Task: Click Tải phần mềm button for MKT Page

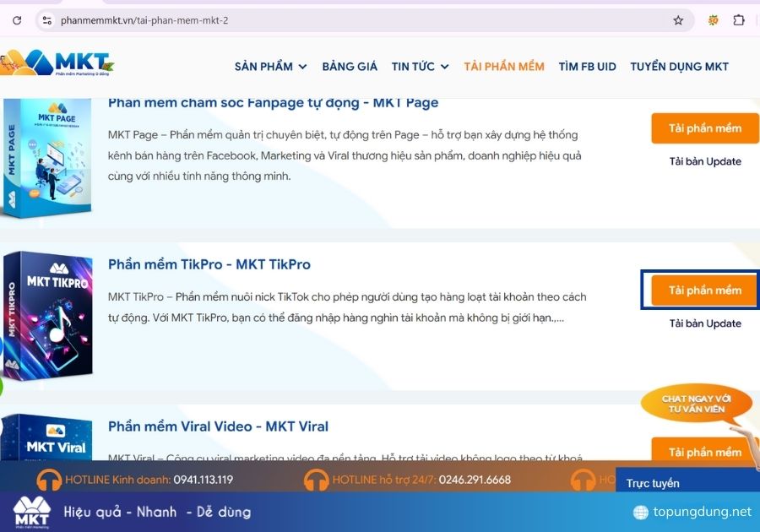Action: pos(705,128)
